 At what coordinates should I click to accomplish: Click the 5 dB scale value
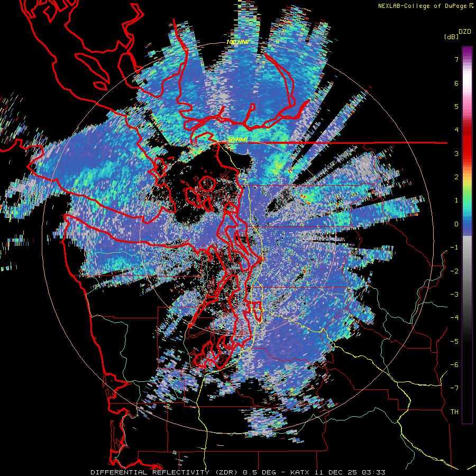point(456,106)
